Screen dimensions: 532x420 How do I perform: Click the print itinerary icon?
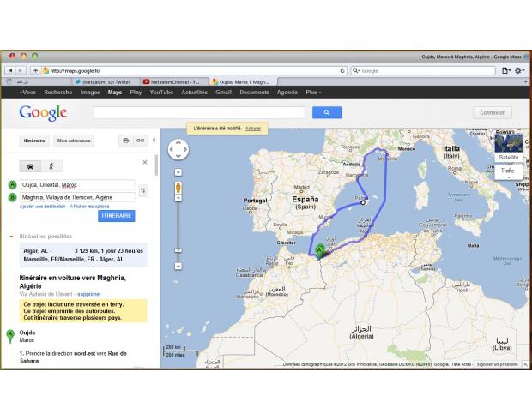126,141
